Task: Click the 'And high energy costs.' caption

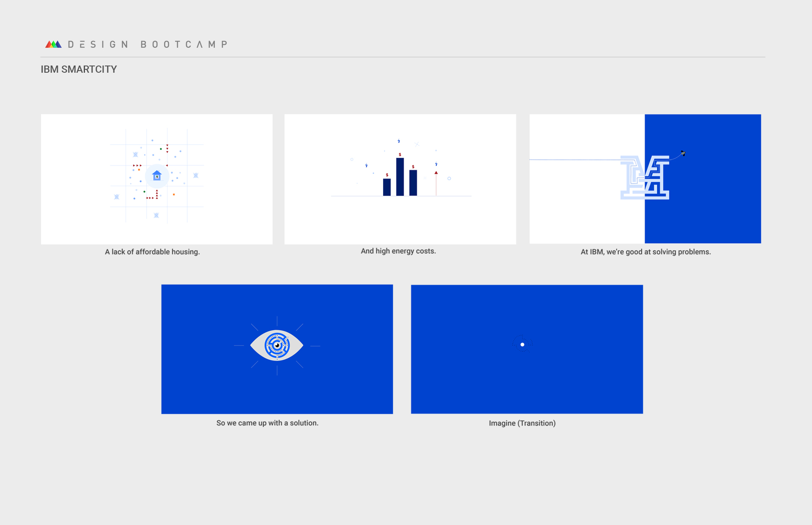Action: pos(398,251)
